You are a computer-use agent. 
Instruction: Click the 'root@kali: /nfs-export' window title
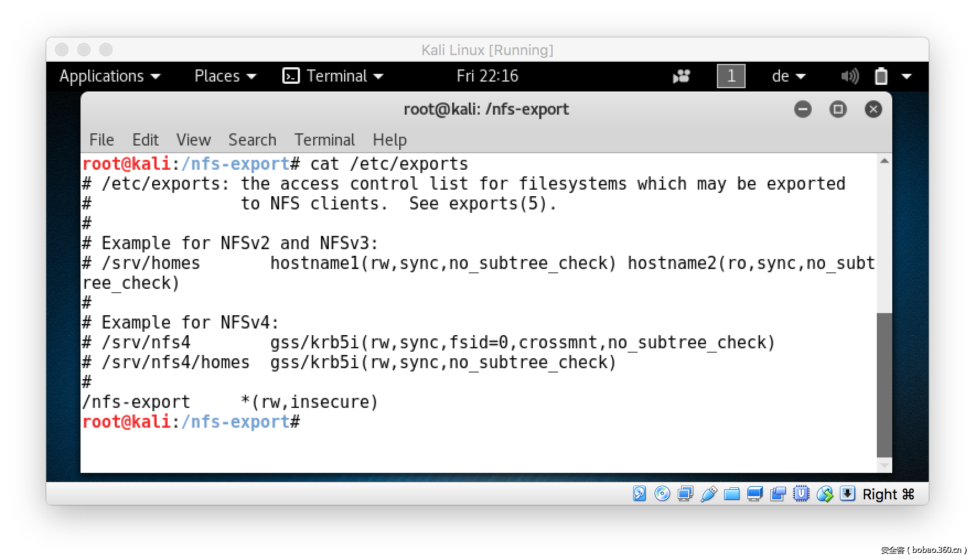point(486,109)
